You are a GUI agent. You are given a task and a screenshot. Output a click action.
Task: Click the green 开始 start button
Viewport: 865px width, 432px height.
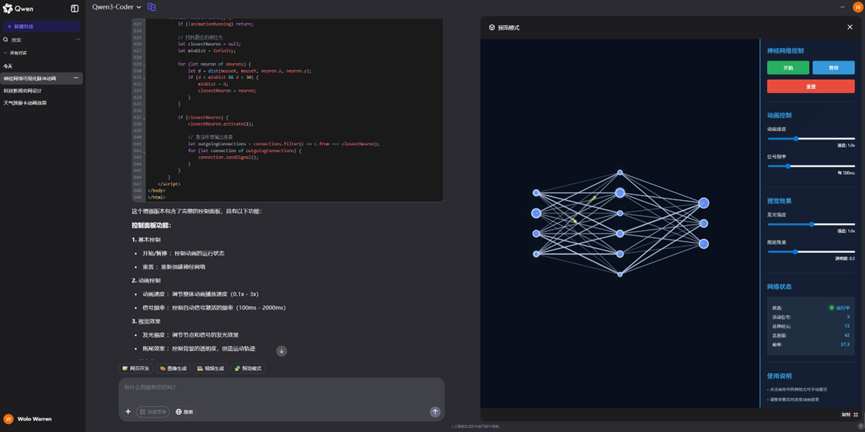click(x=788, y=68)
